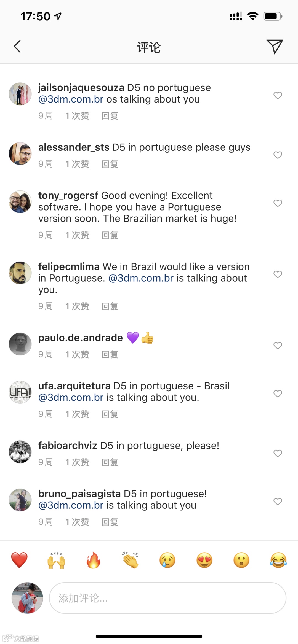The height and width of the screenshot is (644, 298).
Task: Tap the back arrow in header
Action: (17, 46)
